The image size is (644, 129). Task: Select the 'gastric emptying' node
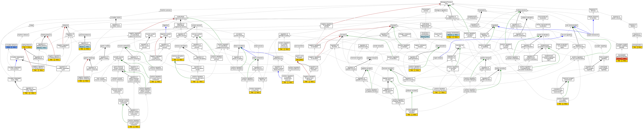pos(89,58)
